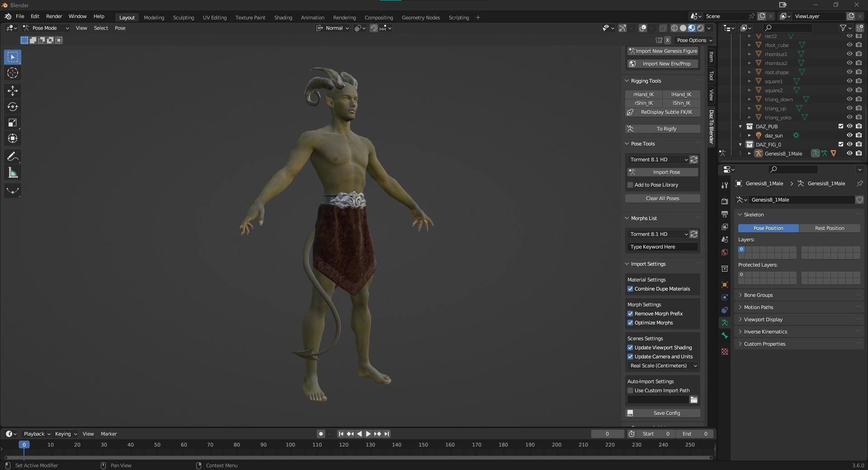Open Real Scale (Centimeters) dropdown
The height and width of the screenshot is (470, 868).
(x=663, y=366)
